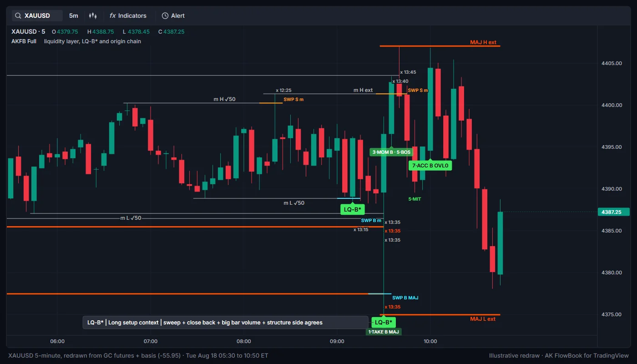
Task: Click the x 13:40 marker label
Action: (x=400, y=81)
